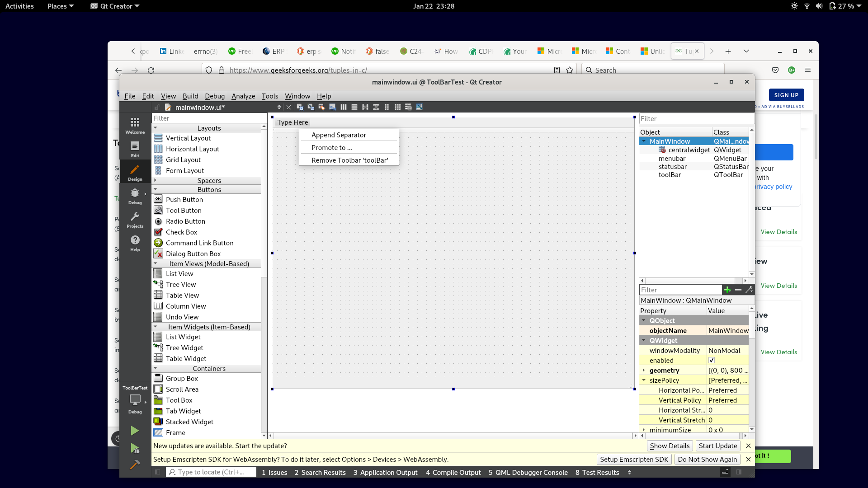868x488 pixels.
Task: Click Setup Emscripten SDK button
Action: pyautogui.click(x=634, y=459)
